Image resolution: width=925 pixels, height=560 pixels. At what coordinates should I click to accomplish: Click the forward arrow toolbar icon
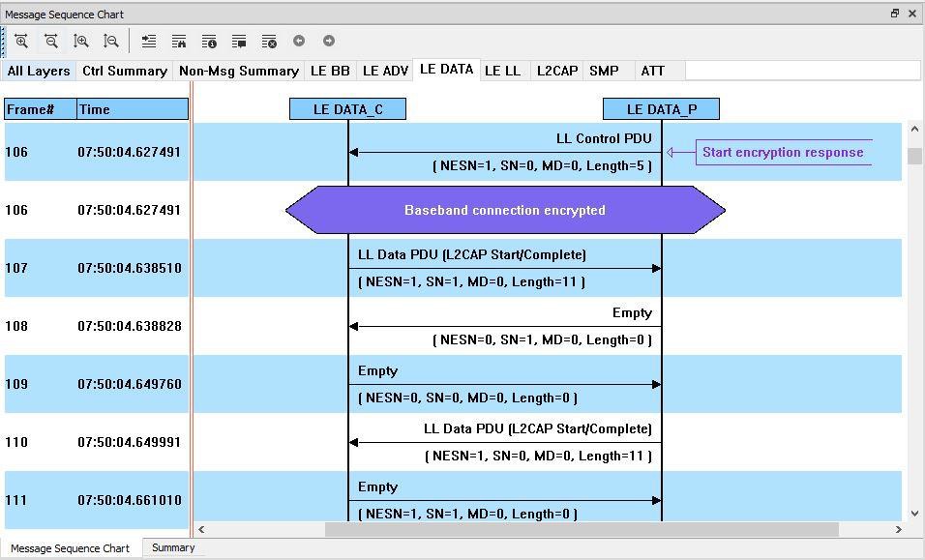click(329, 41)
